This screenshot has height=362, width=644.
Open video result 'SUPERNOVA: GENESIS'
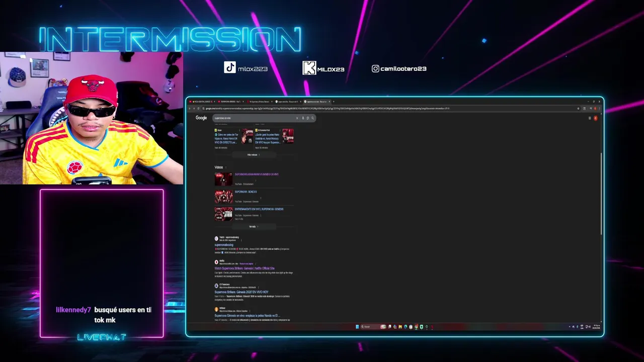coord(246,192)
